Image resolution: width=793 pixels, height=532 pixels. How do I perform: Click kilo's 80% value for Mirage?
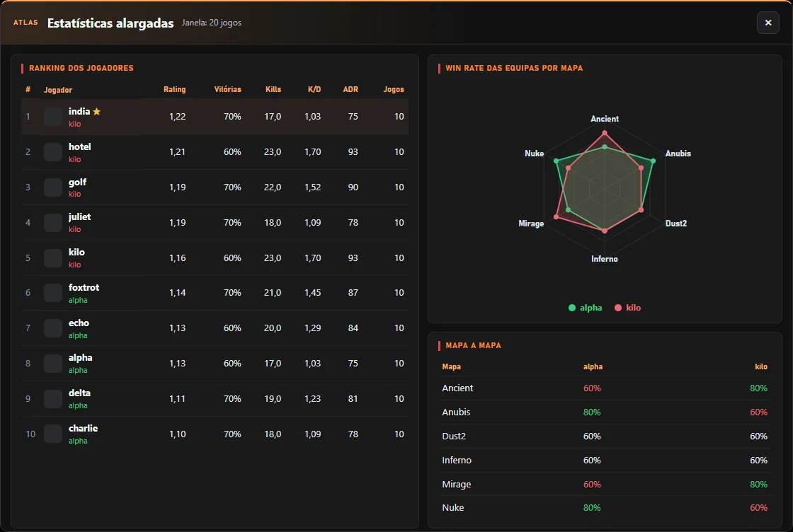point(758,484)
